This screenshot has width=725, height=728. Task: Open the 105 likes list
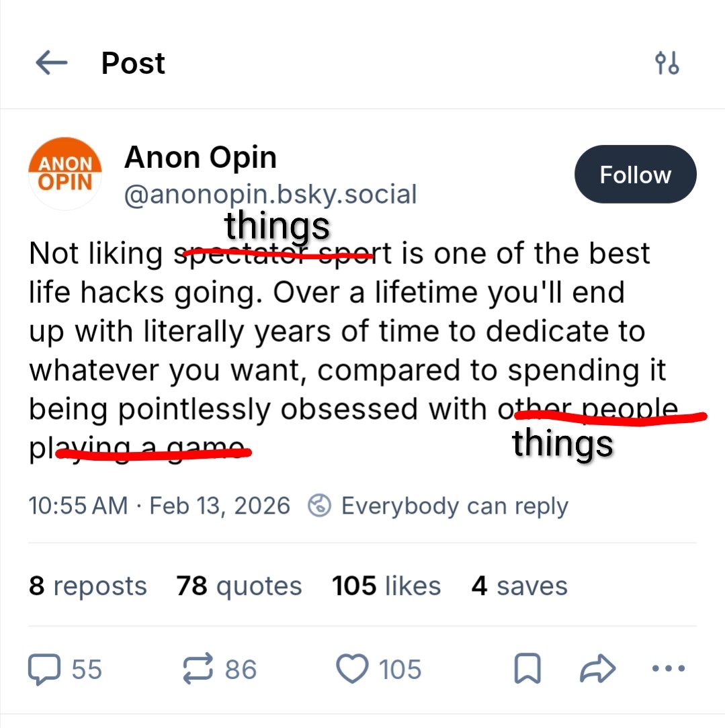point(386,586)
